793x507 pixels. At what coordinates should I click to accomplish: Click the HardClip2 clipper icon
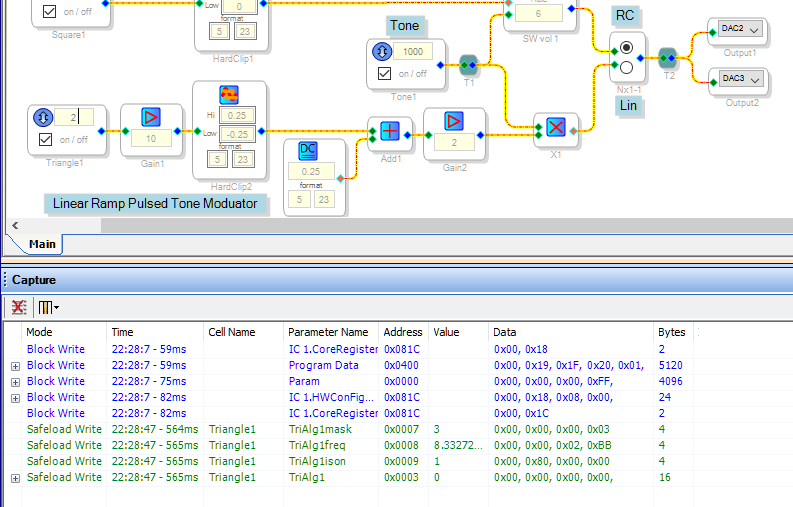point(229,95)
